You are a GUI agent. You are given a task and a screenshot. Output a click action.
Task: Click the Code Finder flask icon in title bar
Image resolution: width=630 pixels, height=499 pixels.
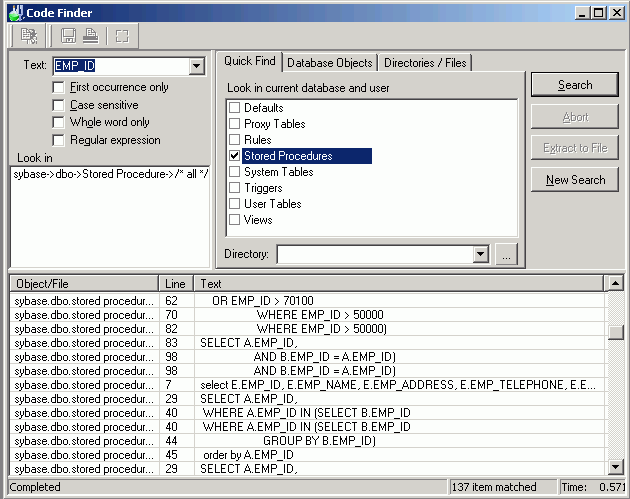coord(15,13)
